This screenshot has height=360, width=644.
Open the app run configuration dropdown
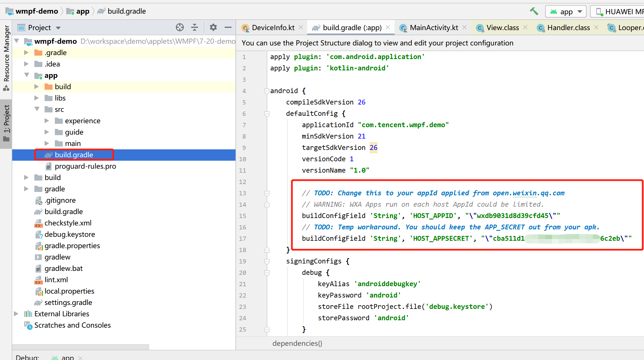[x=566, y=12]
